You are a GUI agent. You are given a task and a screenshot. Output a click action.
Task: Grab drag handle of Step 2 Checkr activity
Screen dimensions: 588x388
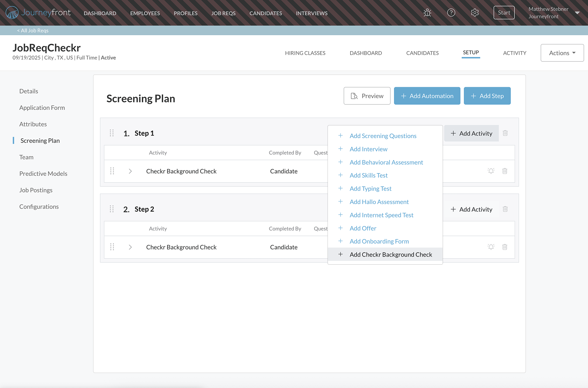[112, 247]
